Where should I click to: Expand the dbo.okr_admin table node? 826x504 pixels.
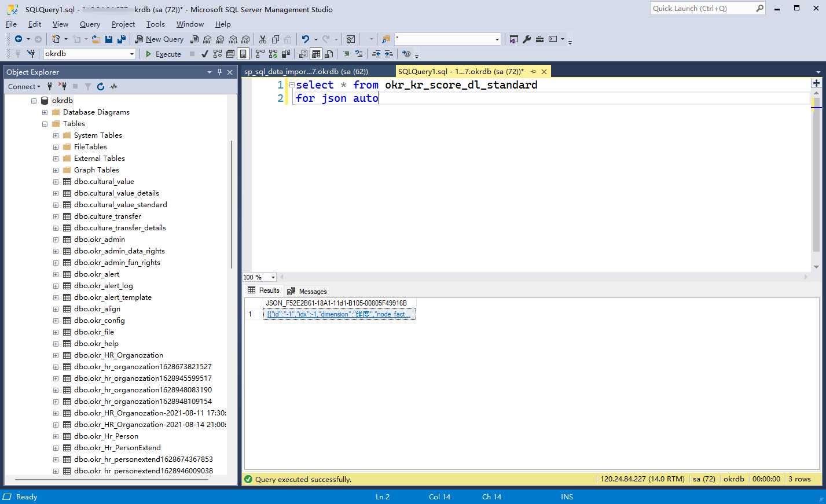tap(55, 239)
